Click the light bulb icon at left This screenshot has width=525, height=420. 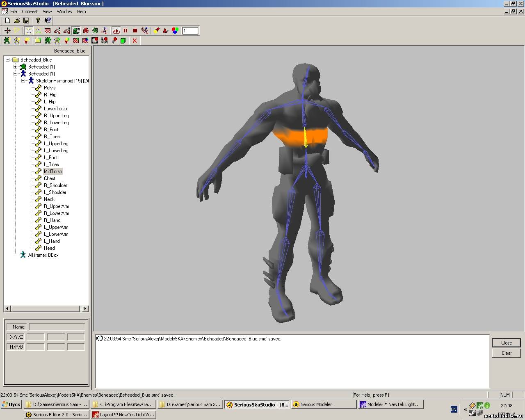point(26,41)
